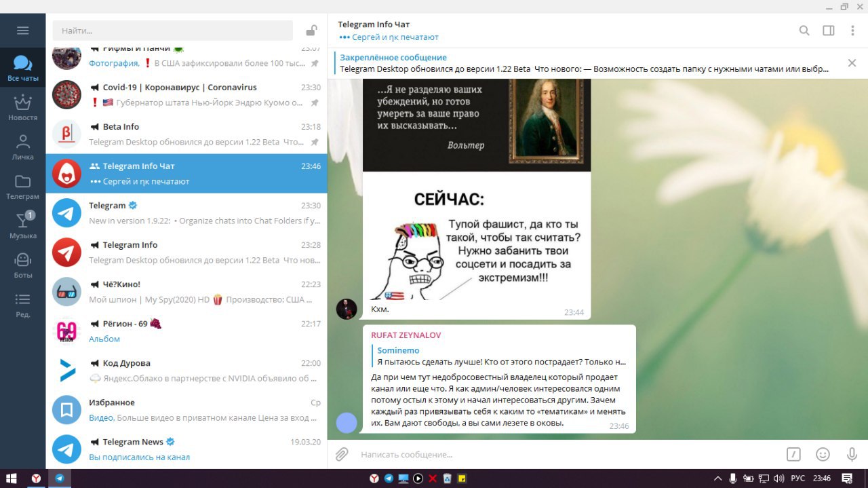Jump to quoted Sominemo reply
Image resolution: width=868 pixels, height=488 pixels.
[498, 356]
